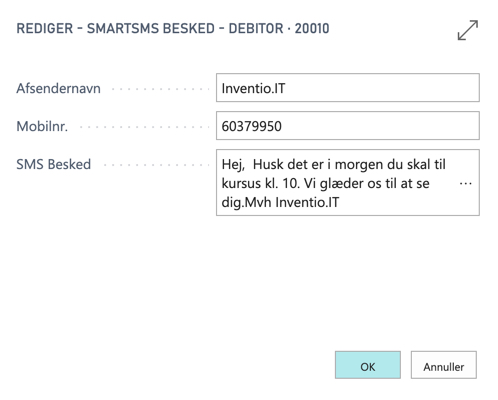Select the Mobilnr. field label
The width and height of the screenshot is (498, 400).
pyautogui.click(x=42, y=126)
